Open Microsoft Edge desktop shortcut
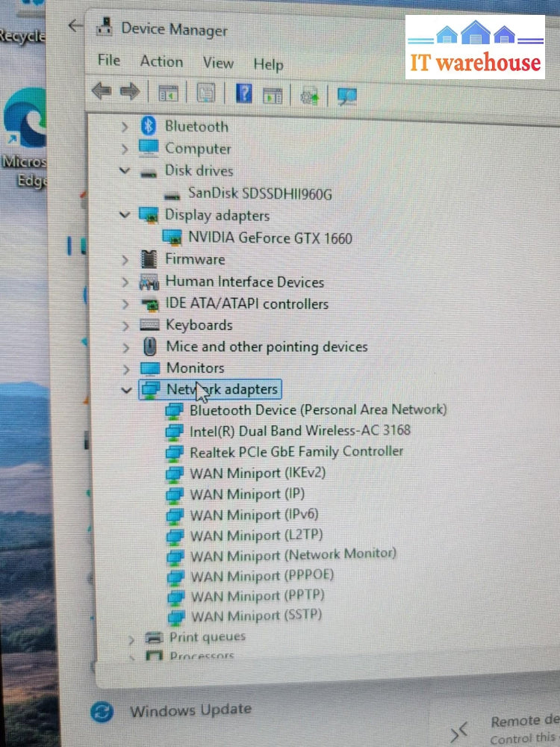This screenshot has width=560, height=747. [25, 138]
